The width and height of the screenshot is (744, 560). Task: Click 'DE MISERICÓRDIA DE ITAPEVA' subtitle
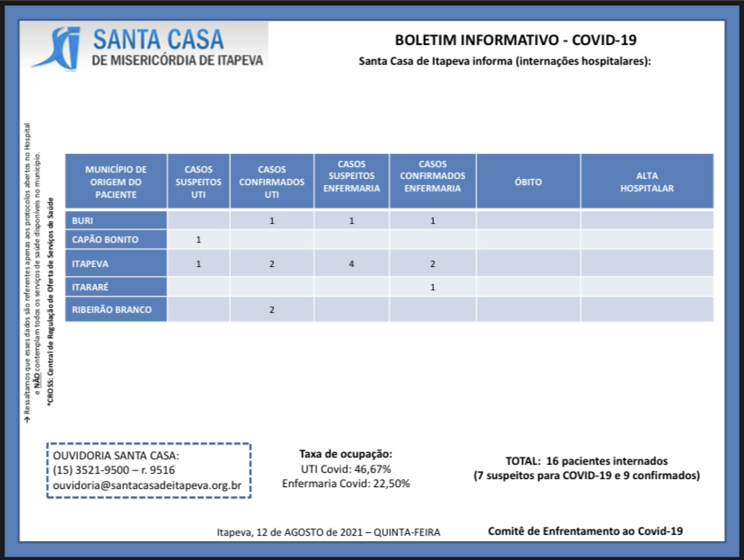click(177, 60)
